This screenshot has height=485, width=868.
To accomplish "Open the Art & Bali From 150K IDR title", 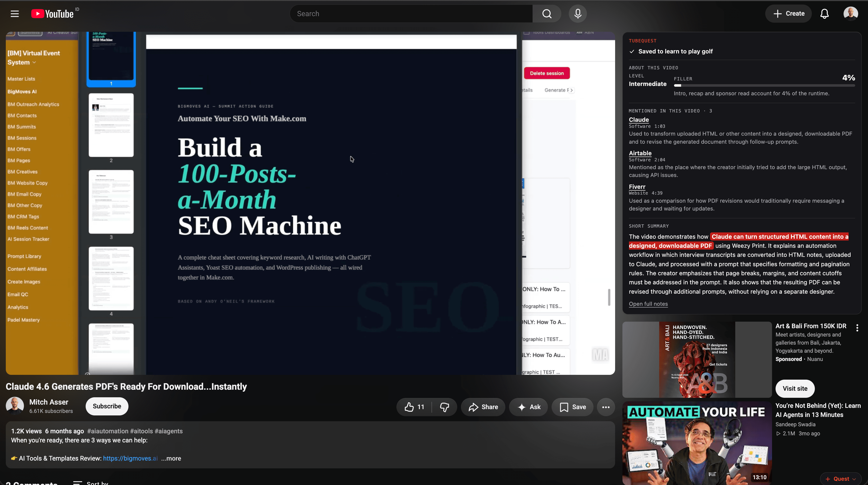I will pos(811,326).
